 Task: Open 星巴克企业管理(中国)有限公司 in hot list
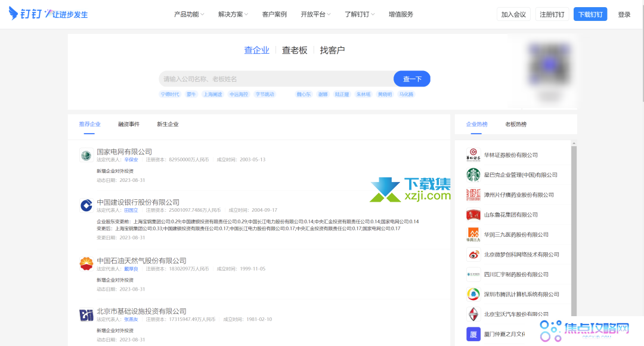pyautogui.click(x=521, y=175)
